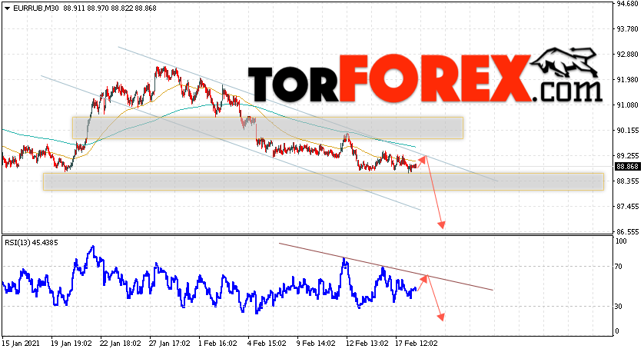Click the 90.155 price axis label

pyautogui.click(x=628, y=131)
